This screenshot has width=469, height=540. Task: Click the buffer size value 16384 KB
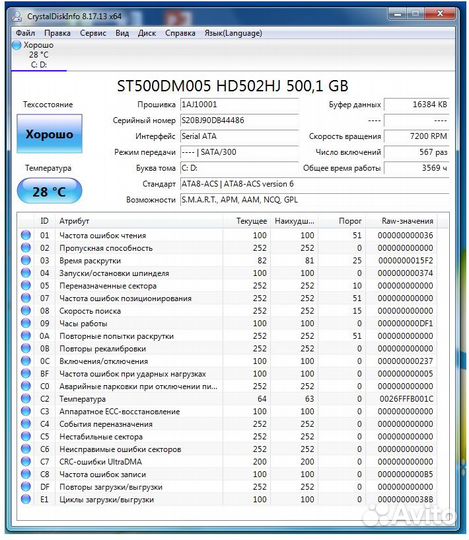[x=417, y=105]
